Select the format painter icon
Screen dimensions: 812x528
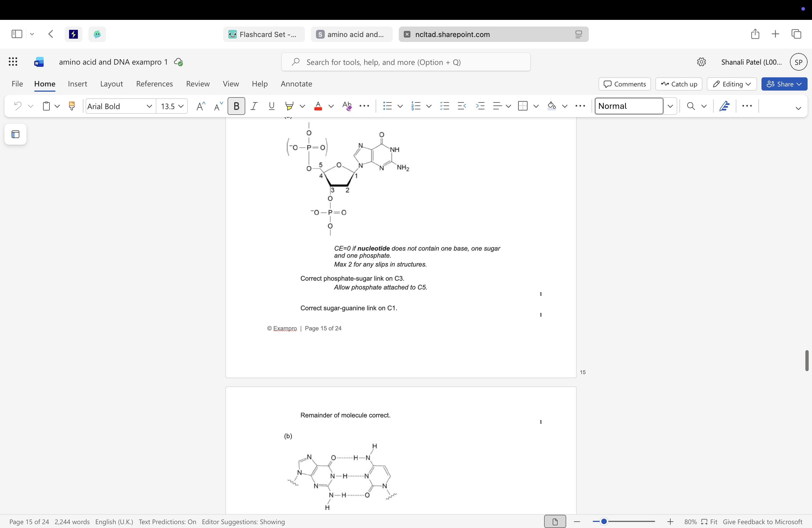tap(72, 106)
